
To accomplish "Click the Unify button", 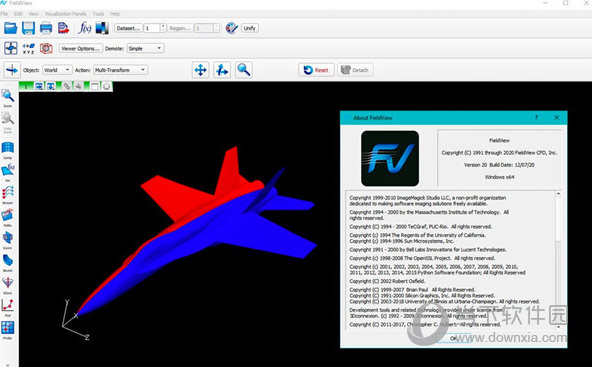I will (x=250, y=28).
